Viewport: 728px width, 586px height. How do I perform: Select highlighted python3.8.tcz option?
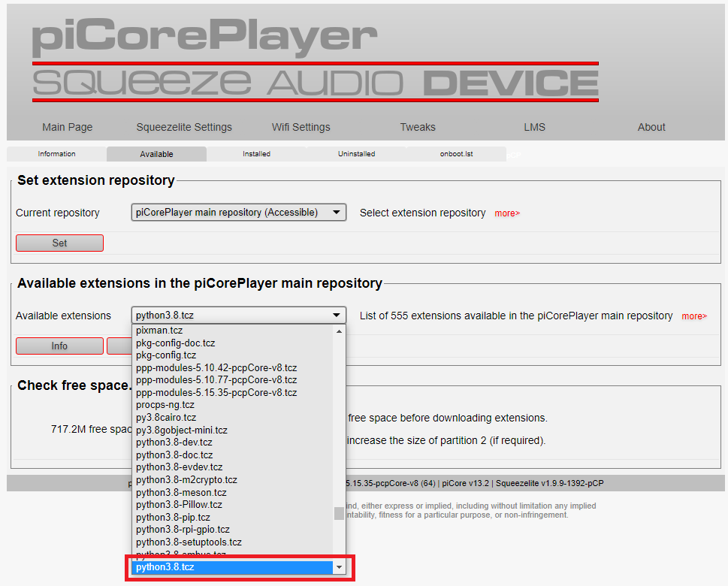click(233, 567)
